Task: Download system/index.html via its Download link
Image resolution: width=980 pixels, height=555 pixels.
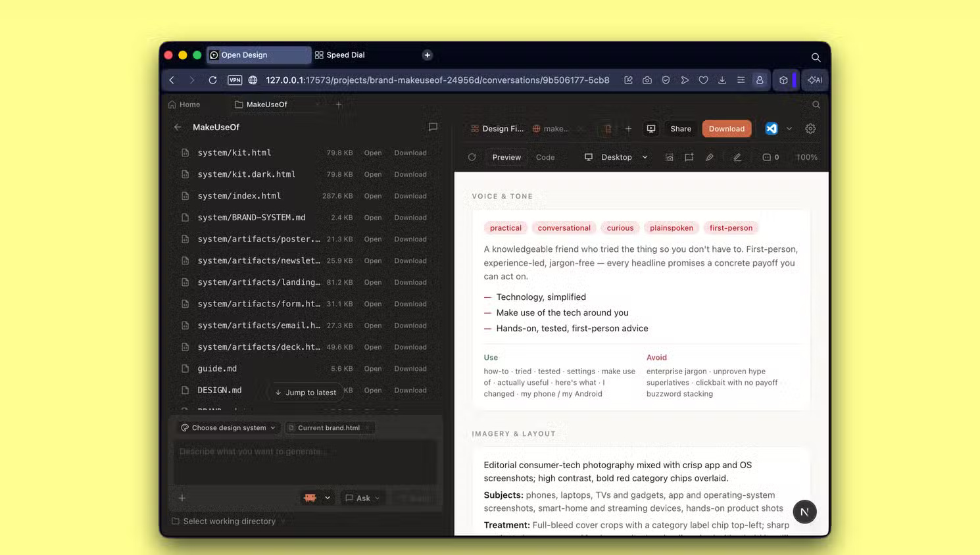Action: [x=410, y=196]
